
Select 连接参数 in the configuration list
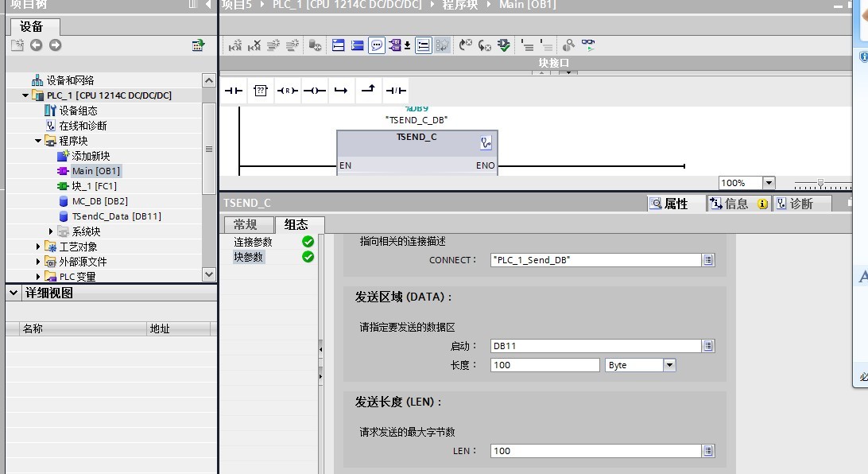pos(253,242)
